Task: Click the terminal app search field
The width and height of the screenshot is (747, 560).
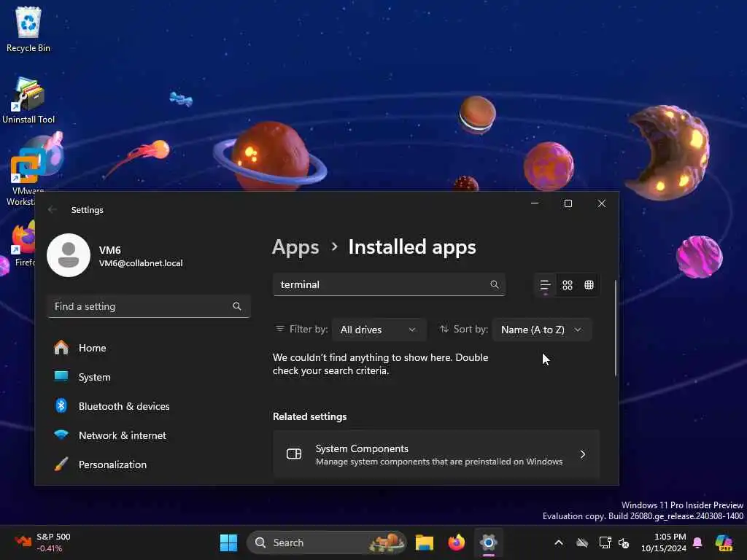Action: [x=389, y=284]
